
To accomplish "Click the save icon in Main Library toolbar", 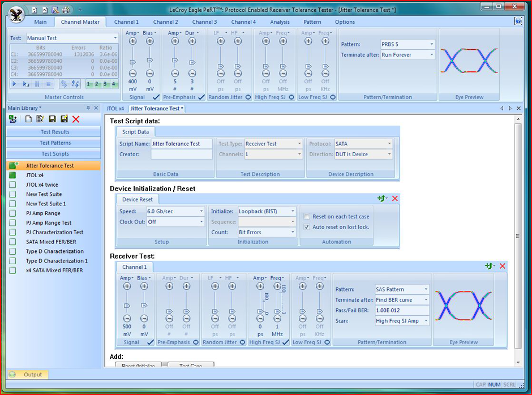I will pyautogui.click(x=52, y=119).
